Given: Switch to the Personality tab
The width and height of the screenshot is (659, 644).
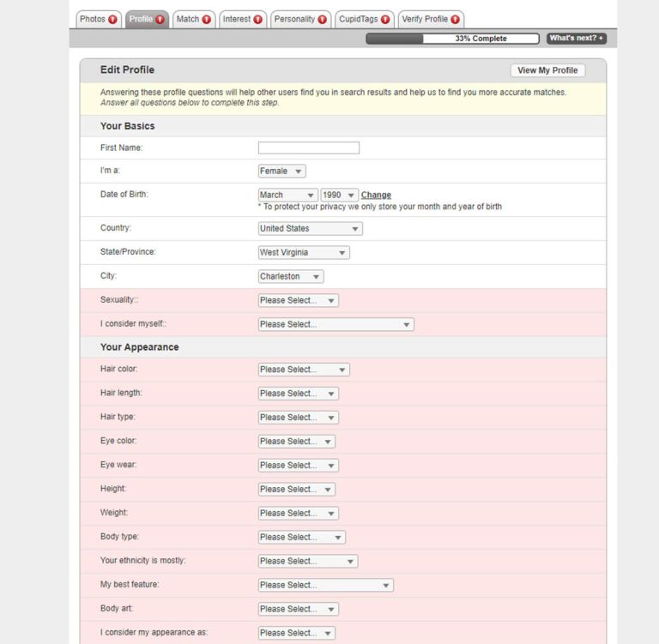Looking at the screenshot, I should click(x=294, y=19).
